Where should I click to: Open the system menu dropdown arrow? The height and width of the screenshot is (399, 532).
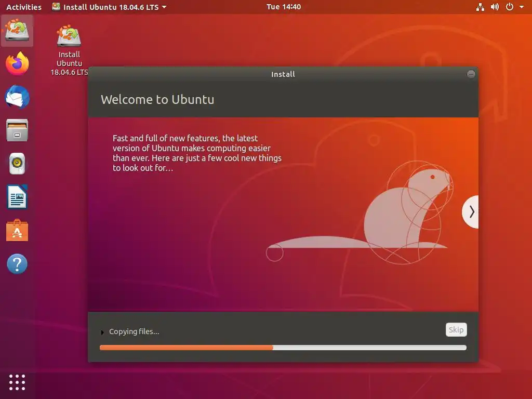[522, 7]
